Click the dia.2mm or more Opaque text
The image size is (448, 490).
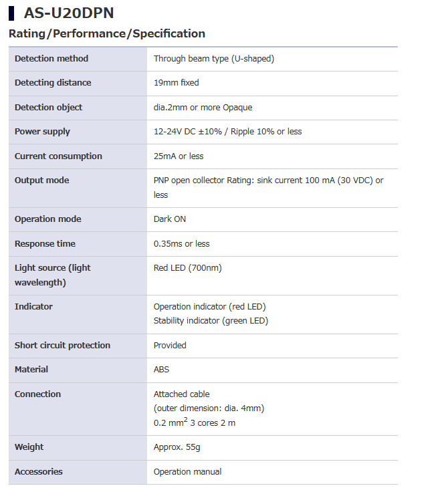(203, 108)
